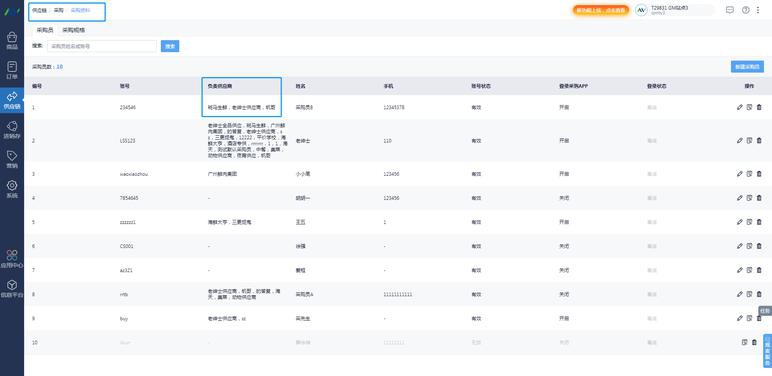Click the blue vertical side tab at right edge
This screenshot has height=376, width=772.
768,350
